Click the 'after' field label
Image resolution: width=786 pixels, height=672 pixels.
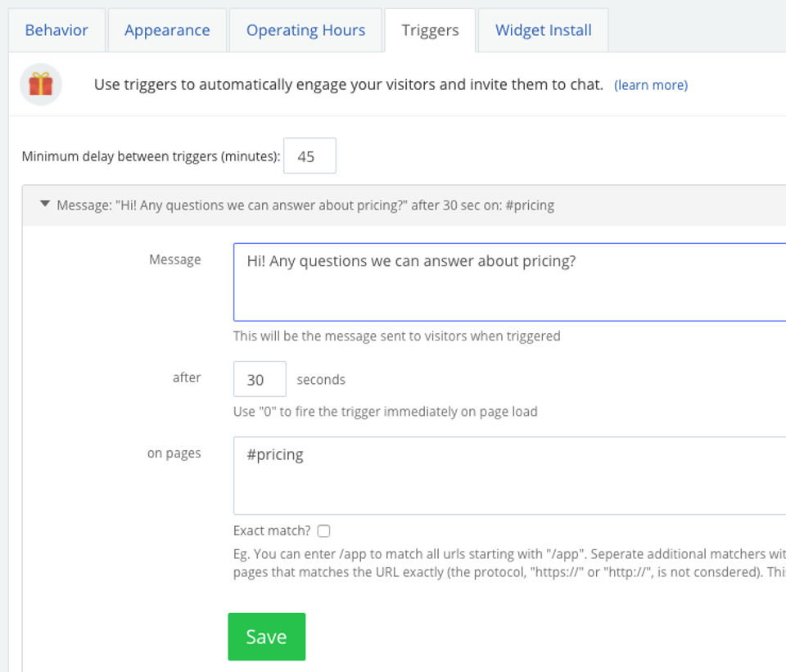(187, 377)
